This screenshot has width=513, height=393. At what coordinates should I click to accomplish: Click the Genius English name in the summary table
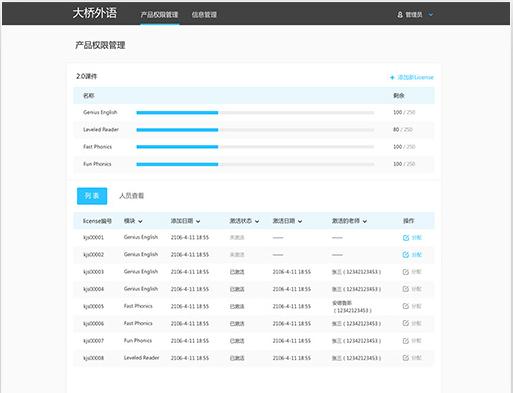[100, 112]
